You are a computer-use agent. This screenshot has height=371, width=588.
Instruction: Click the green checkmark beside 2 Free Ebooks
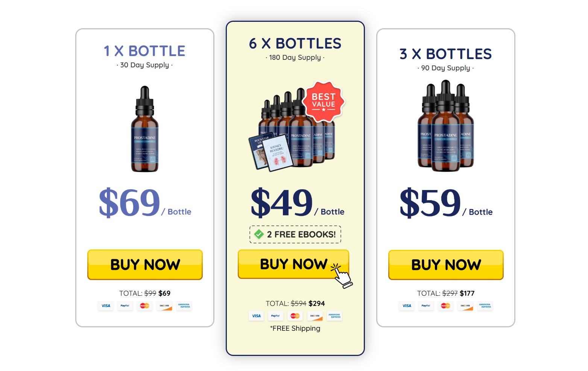[x=259, y=234]
